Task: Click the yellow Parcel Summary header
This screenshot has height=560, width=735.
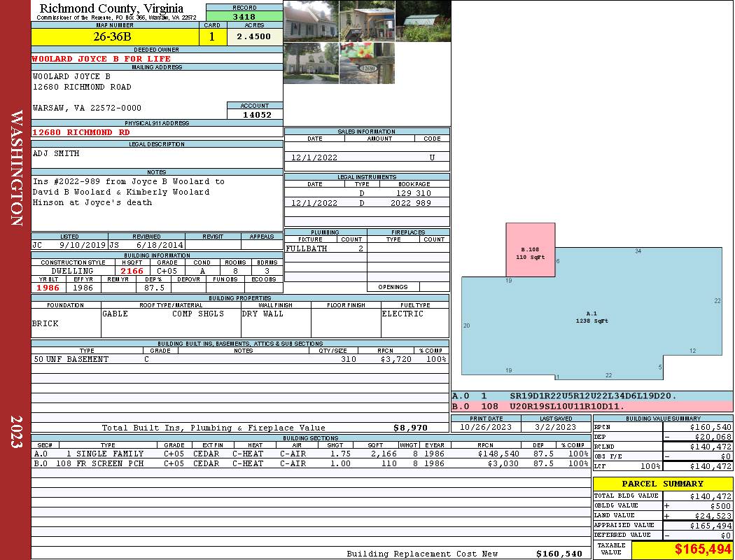Action: 662,484
